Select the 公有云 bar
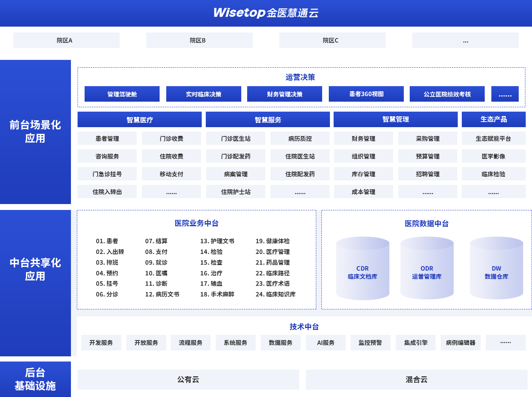Viewport: 532px width, 397px height. (x=188, y=380)
